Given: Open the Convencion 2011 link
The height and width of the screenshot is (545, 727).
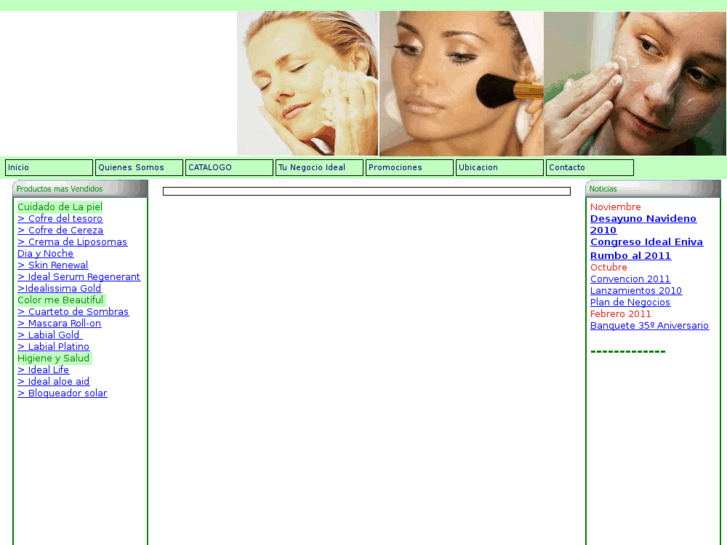Looking at the screenshot, I should 630,279.
